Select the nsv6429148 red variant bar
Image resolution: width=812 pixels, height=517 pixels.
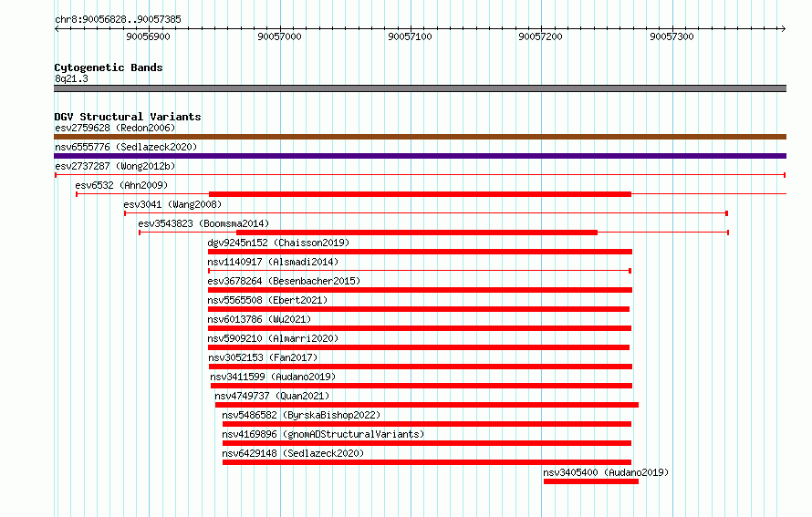427,462
